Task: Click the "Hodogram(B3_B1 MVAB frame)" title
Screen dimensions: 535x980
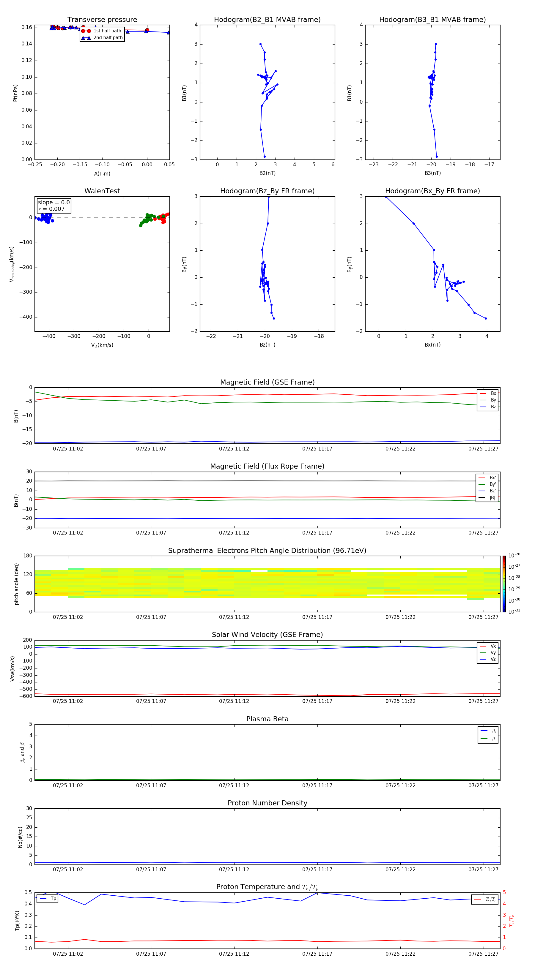Action: click(432, 20)
